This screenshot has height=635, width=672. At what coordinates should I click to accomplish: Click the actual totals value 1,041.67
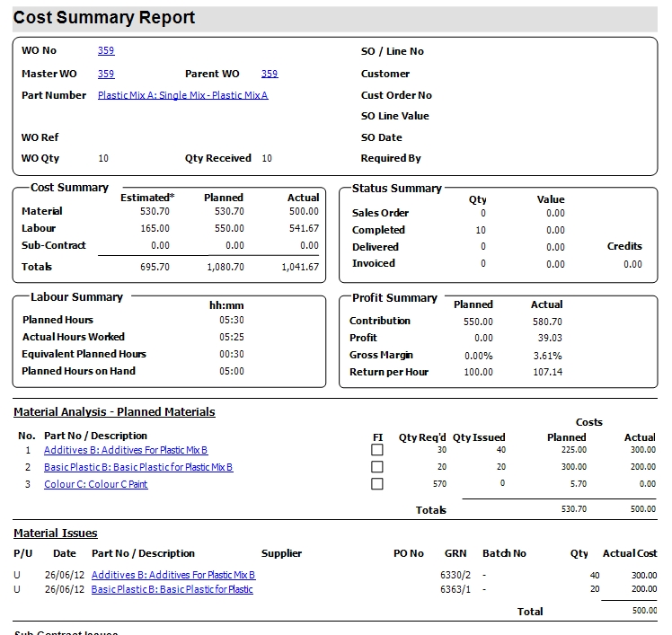click(x=299, y=267)
